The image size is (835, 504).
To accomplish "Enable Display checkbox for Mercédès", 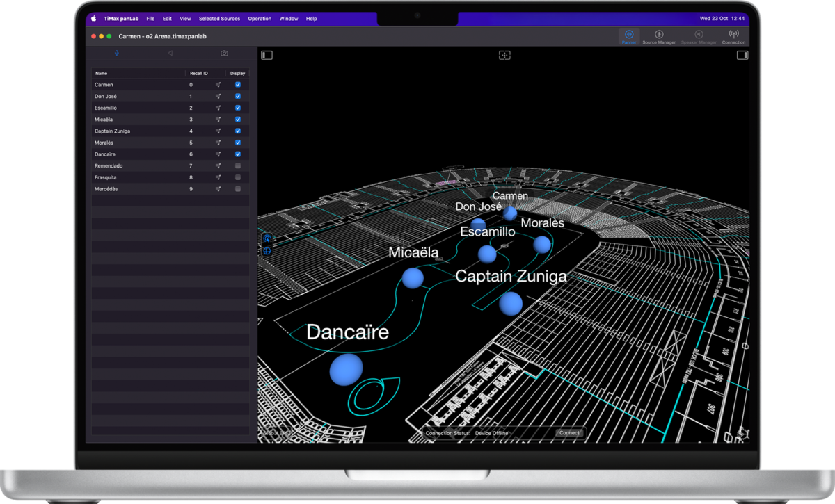I will pyautogui.click(x=238, y=189).
